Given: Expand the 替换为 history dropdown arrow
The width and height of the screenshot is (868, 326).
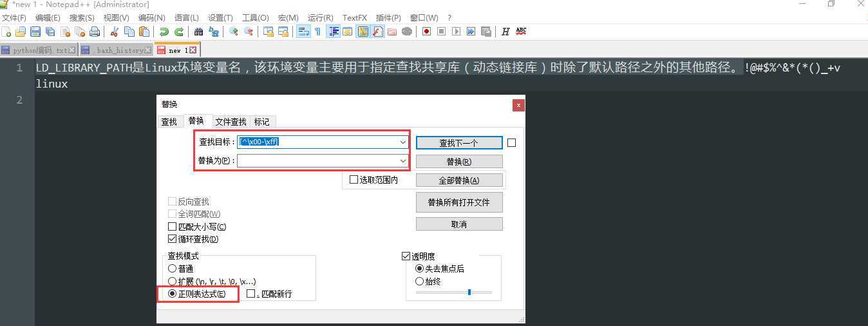Looking at the screenshot, I should (x=403, y=160).
